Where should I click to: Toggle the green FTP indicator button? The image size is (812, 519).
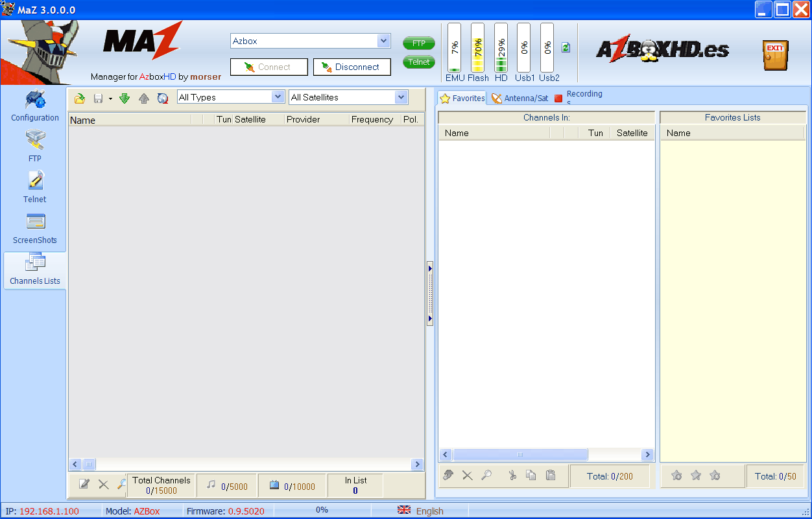(x=418, y=43)
